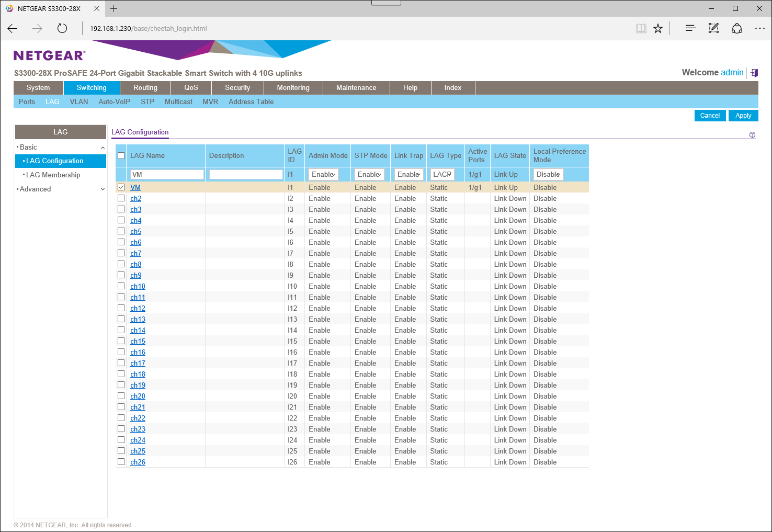
Task: Click the browser back arrow
Action: tap(13, 29)
